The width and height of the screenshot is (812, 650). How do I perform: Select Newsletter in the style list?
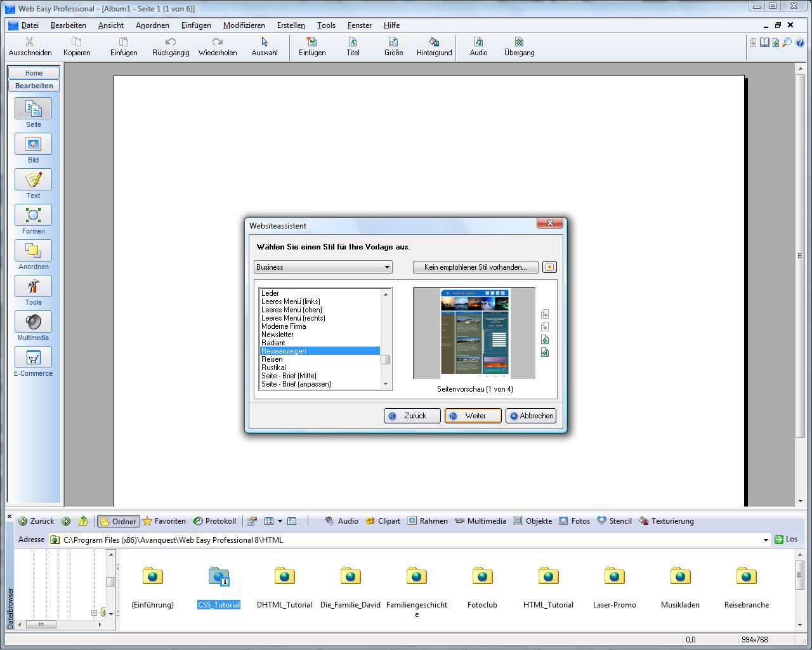coord(277,335)
